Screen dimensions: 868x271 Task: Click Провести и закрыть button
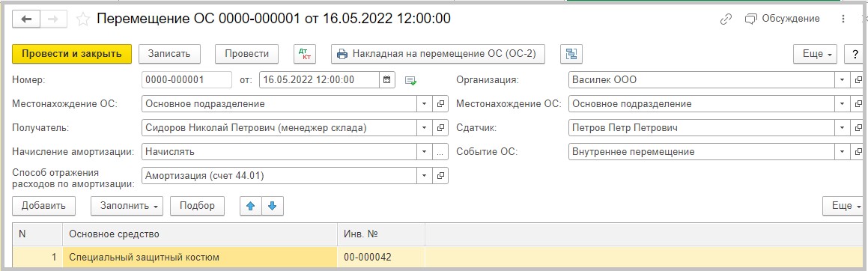pos(71,54)
